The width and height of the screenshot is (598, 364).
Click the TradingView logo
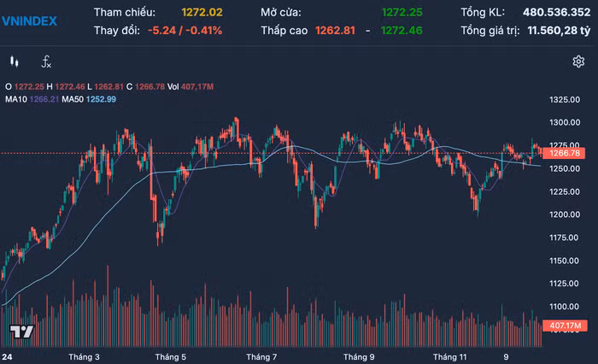[x=21, y=332]
